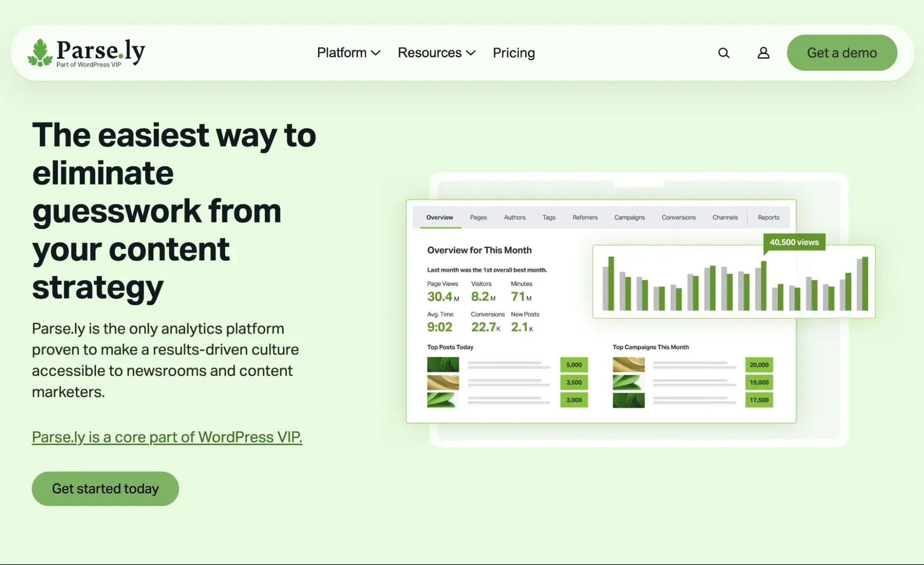
Task: Switch to the Campaigns tab
Action: coord(630,217)
